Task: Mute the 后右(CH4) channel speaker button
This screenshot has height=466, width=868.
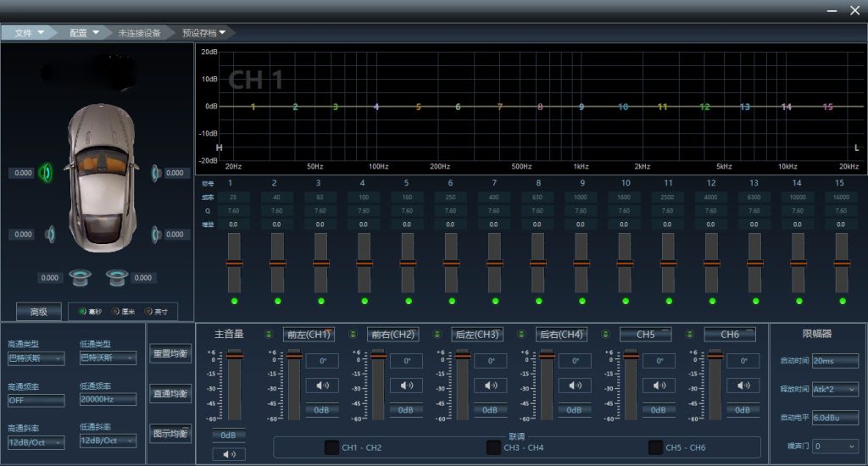Action: click(575, 386)
